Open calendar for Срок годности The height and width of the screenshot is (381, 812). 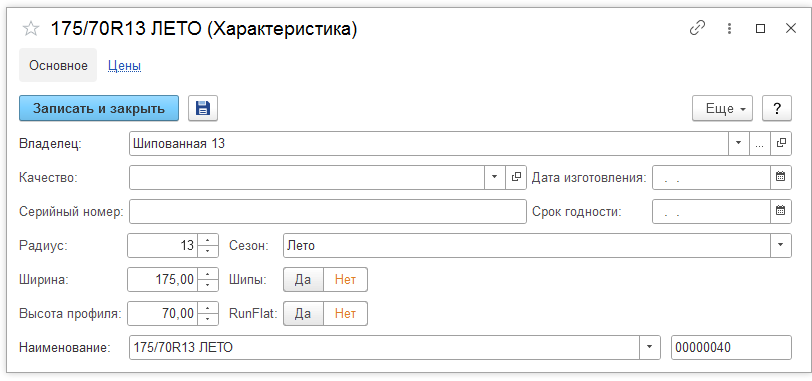point(781,211)
